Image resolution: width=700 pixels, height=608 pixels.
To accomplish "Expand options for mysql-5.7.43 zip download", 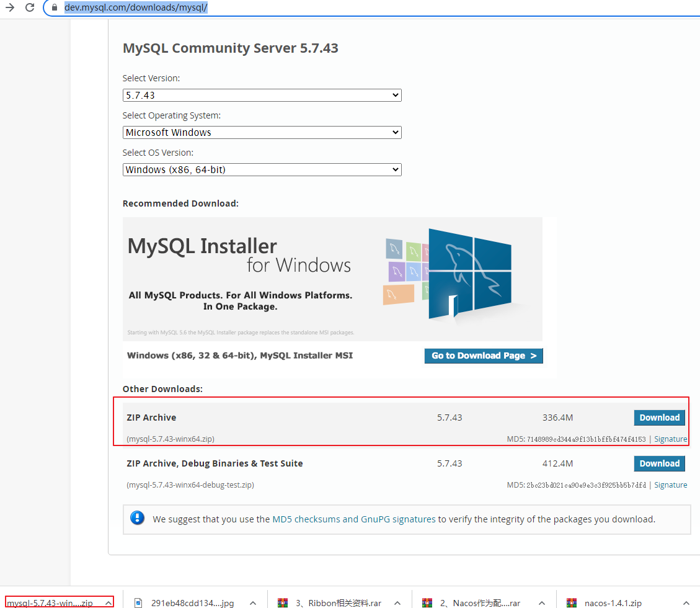I will (109, 603).
